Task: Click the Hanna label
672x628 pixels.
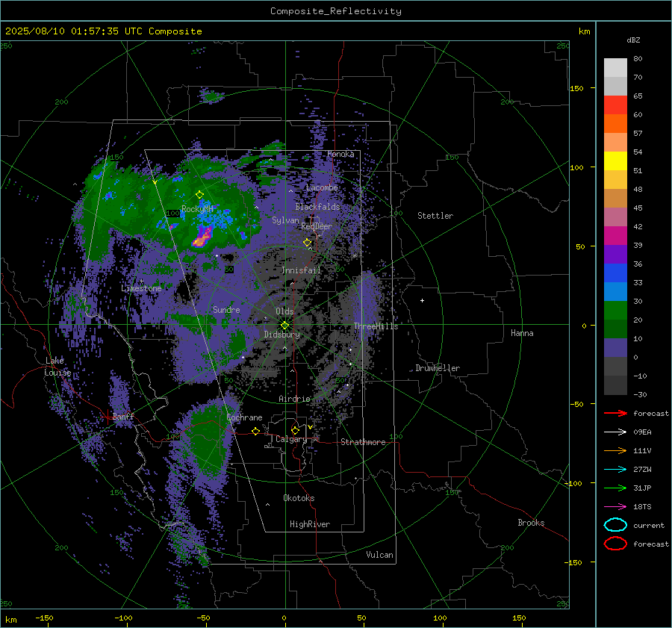Action: [x=522, y=333]
